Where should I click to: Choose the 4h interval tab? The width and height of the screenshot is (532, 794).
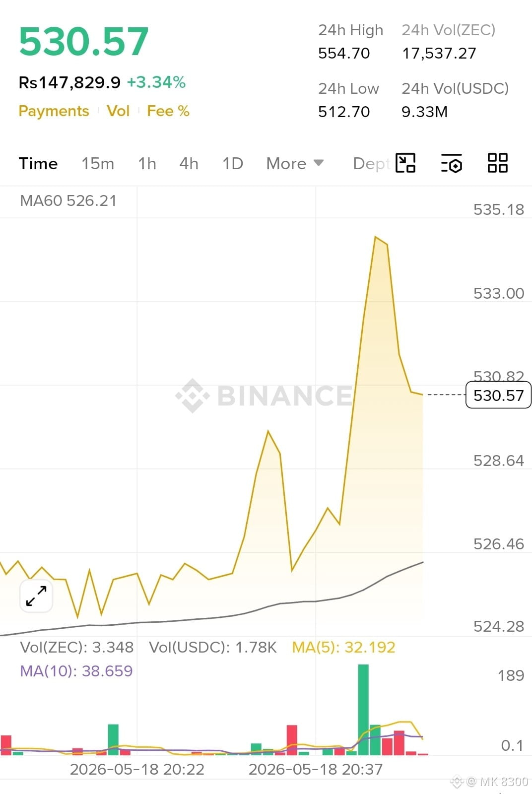[x=189, y=163]
